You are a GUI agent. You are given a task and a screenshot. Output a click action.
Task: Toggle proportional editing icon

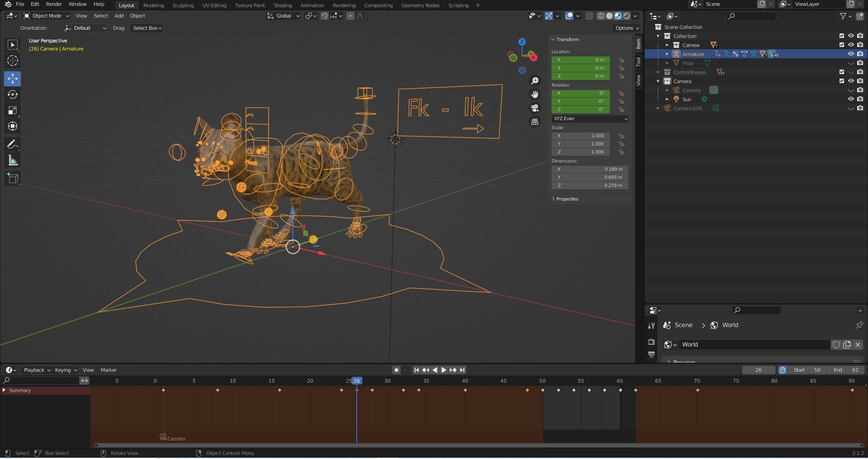(x=350, y=16)
